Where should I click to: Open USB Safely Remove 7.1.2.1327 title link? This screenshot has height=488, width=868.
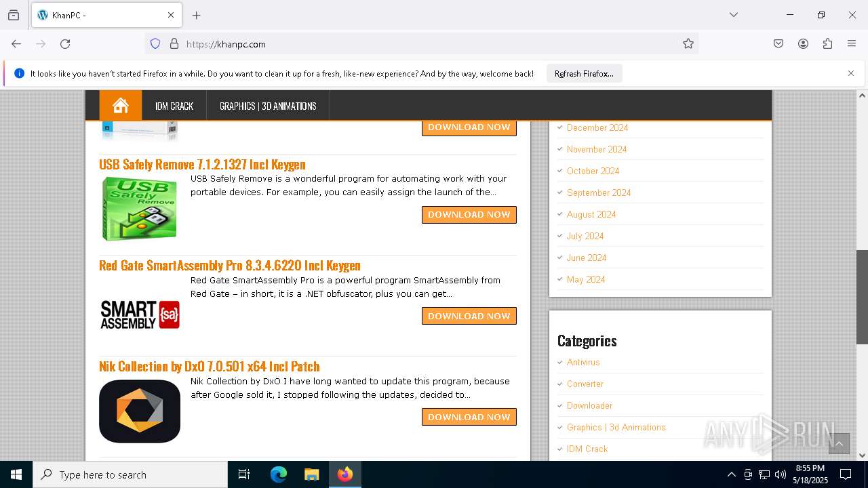click(202, 164)
